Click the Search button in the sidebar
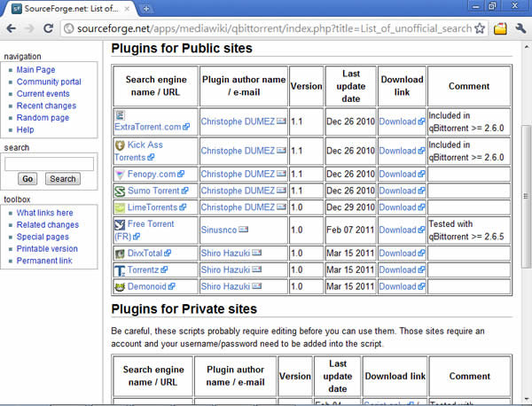532x406 pixels. [63, 179]
